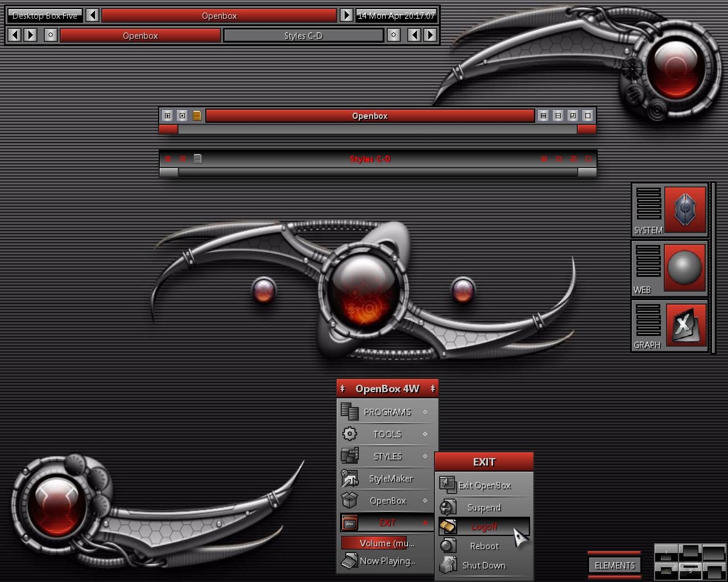Choose Reboot from the EXIT submenu
Screen dimensions: 728x582
click(484, 546)
